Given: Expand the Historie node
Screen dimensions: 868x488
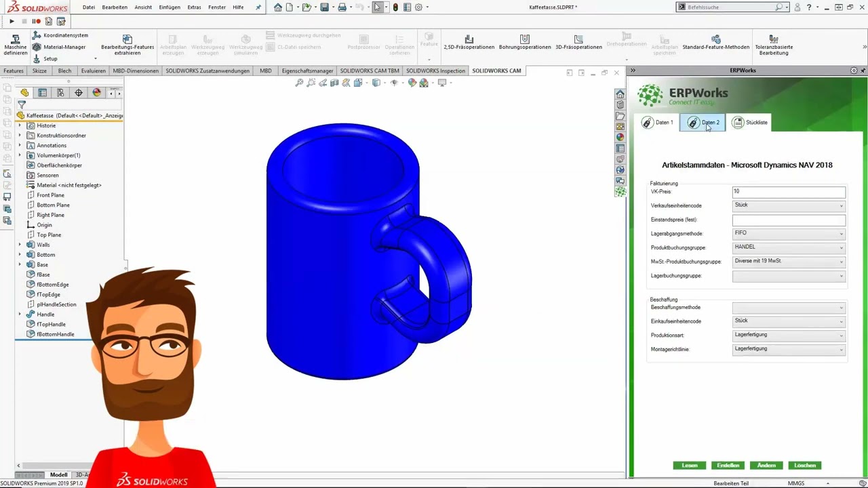Looking at the screenshot, I should [x=20, y=125].
